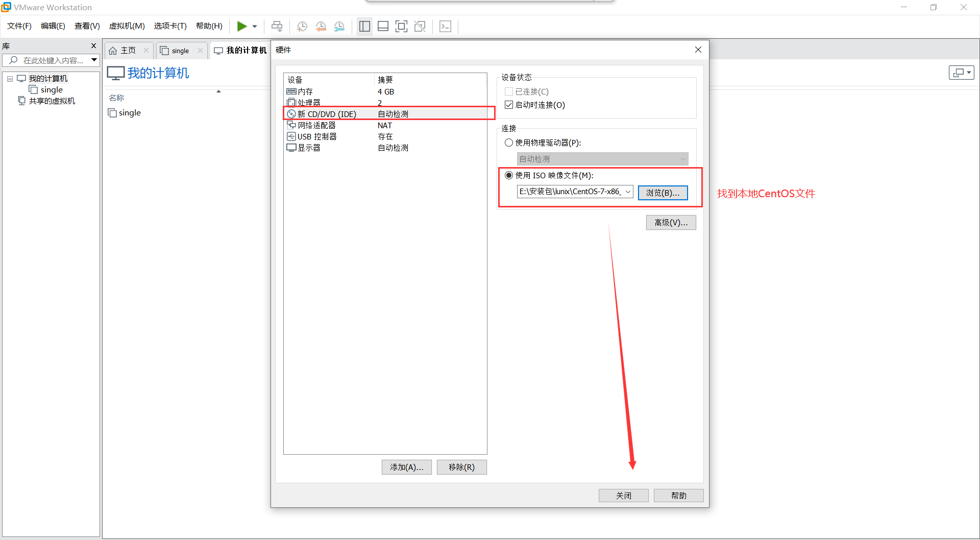
Task: Select 使用 ISO 映像文件(M) radio button
Action: click(509, 175)
